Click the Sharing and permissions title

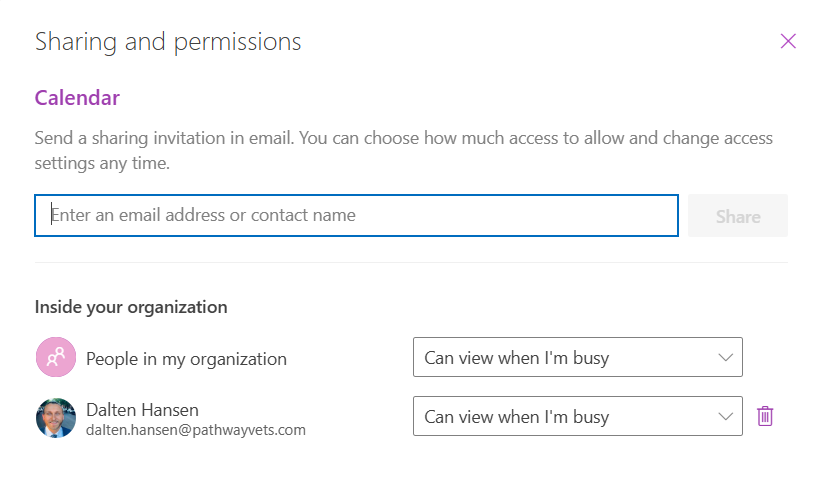168,42
